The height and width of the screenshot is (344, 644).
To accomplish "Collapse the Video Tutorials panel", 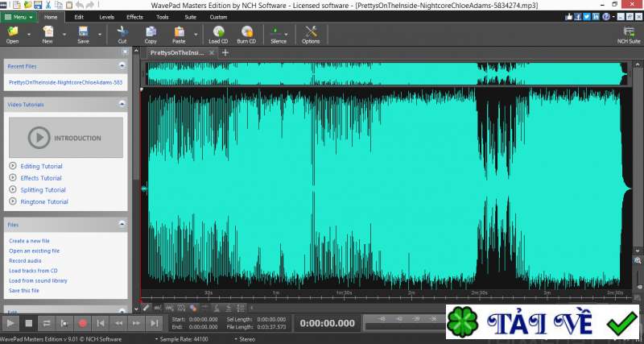I will click(123, 104).
